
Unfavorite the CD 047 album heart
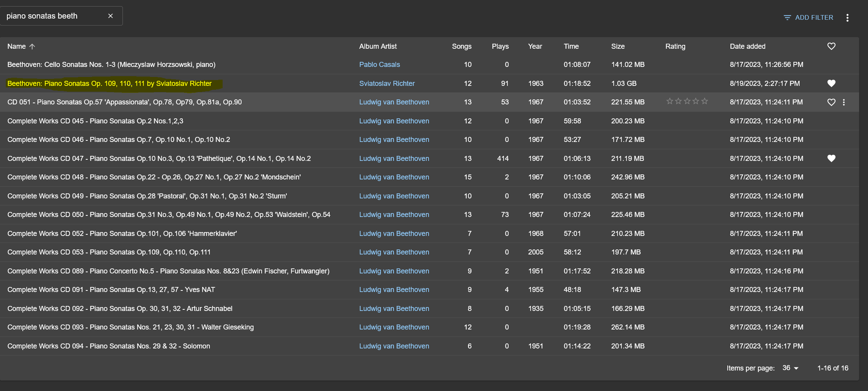click(x=831, y=158)
